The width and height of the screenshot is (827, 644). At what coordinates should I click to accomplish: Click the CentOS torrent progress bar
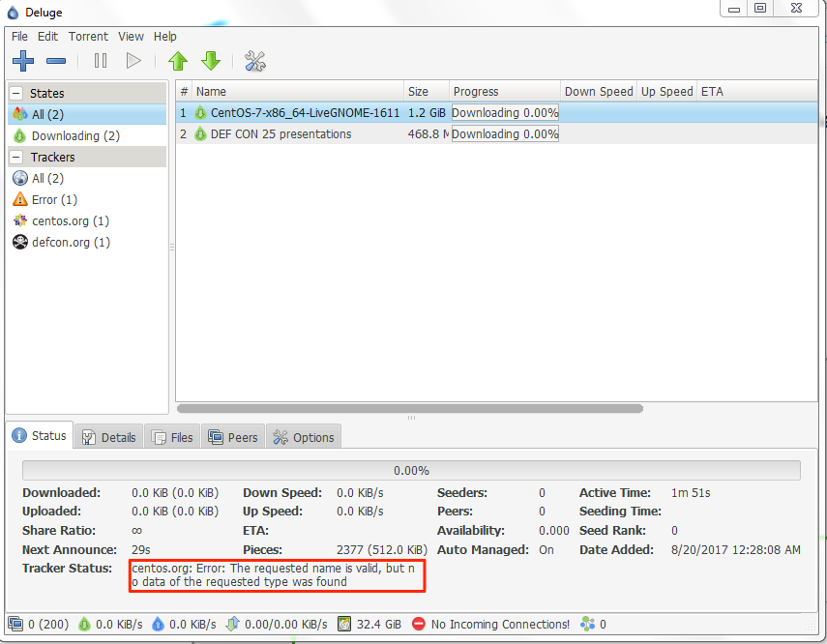coord(505,113)
